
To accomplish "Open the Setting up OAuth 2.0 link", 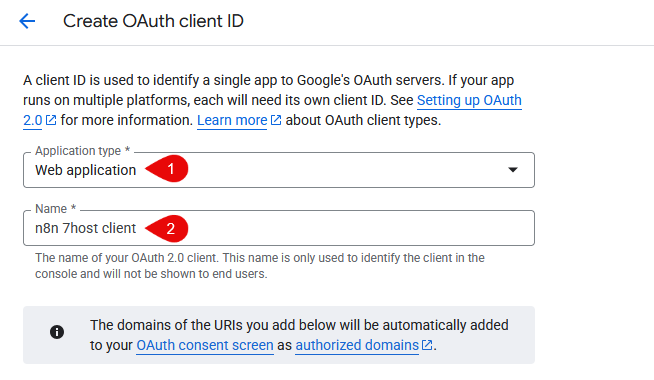I will click(x=469, y=101).
